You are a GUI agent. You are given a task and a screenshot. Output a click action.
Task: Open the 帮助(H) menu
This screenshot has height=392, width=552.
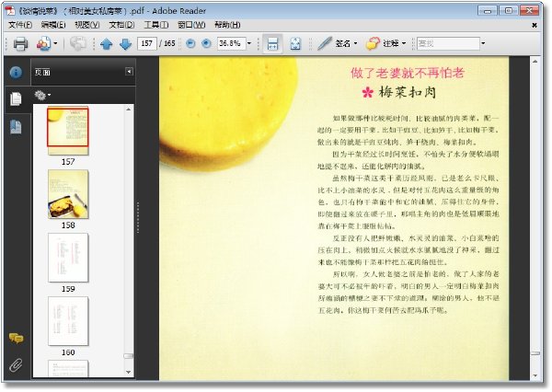tap(227, 25)
